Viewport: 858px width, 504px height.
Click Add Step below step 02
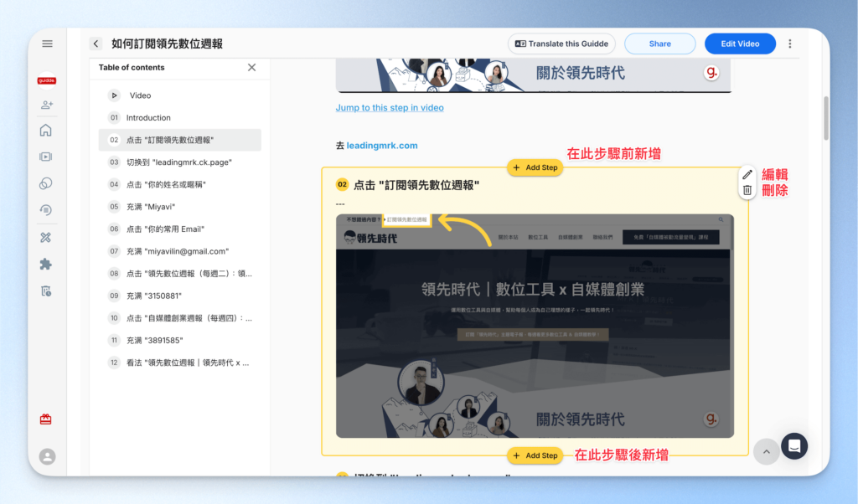coord(535,455)
